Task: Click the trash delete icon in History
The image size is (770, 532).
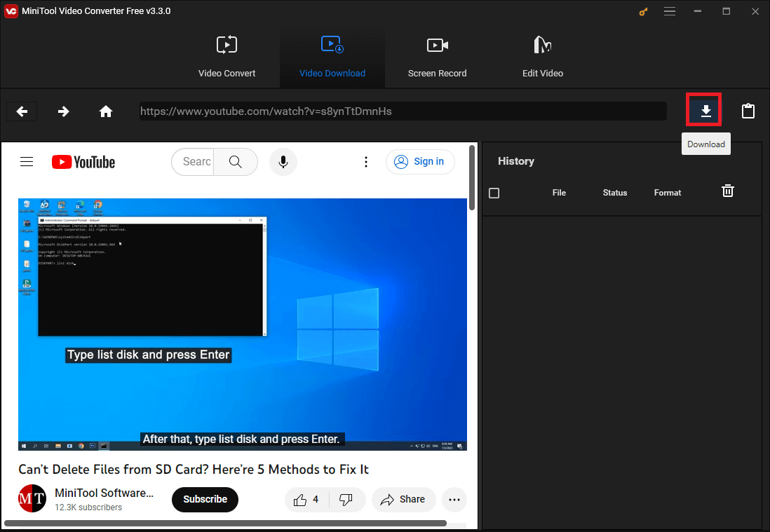Action: click(x=728, y=191)
